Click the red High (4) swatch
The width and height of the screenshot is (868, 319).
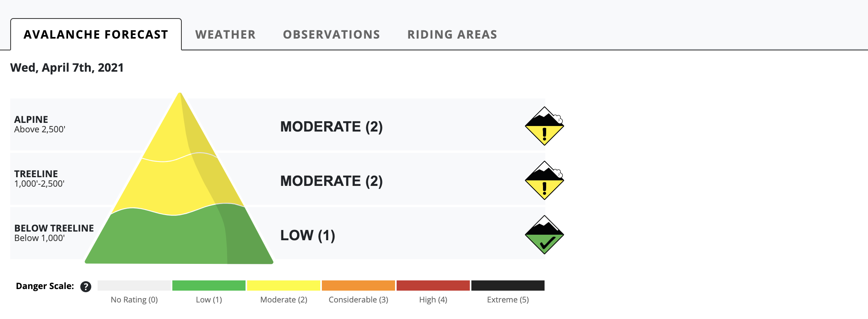(433, 286)
